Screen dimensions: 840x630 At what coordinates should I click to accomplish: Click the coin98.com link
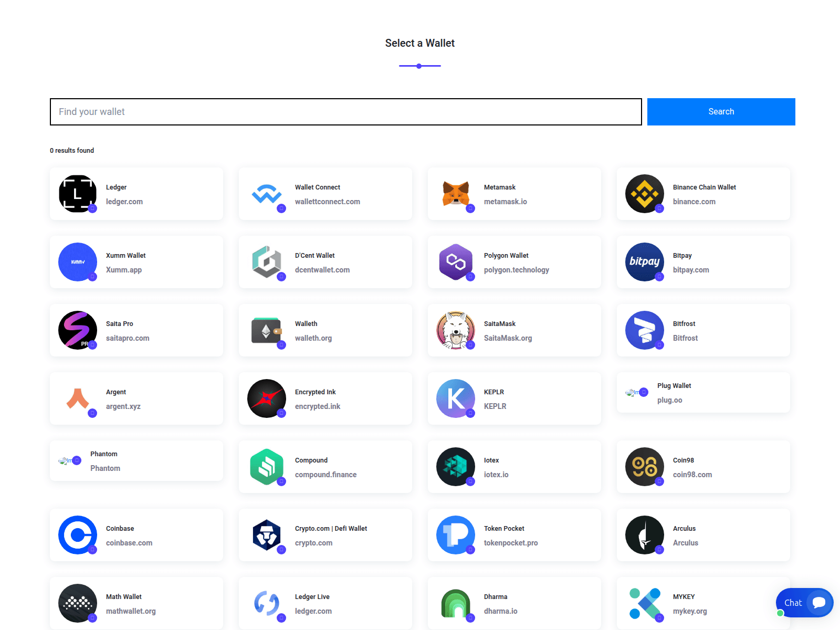[692, 475]
